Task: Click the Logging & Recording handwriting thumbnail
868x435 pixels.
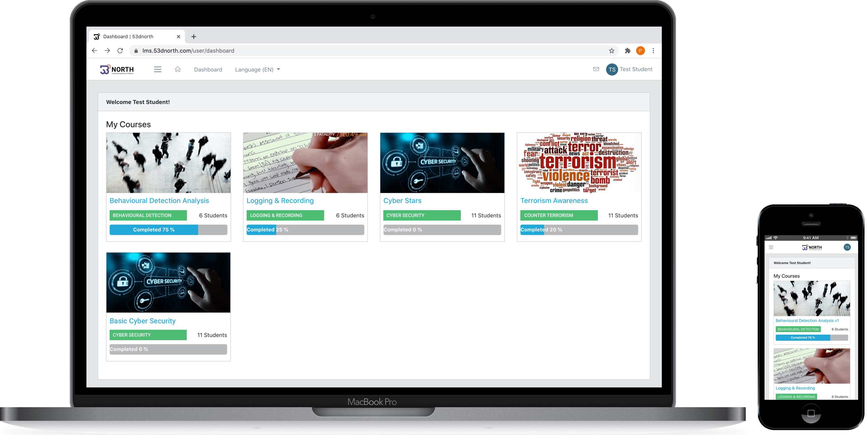Action: 305,163
